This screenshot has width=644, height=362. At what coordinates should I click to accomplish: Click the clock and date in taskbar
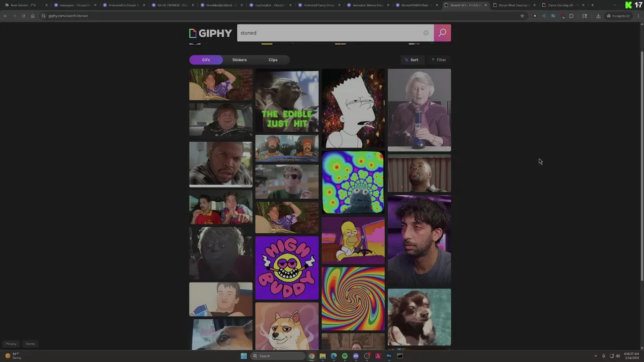click(631, 356)
